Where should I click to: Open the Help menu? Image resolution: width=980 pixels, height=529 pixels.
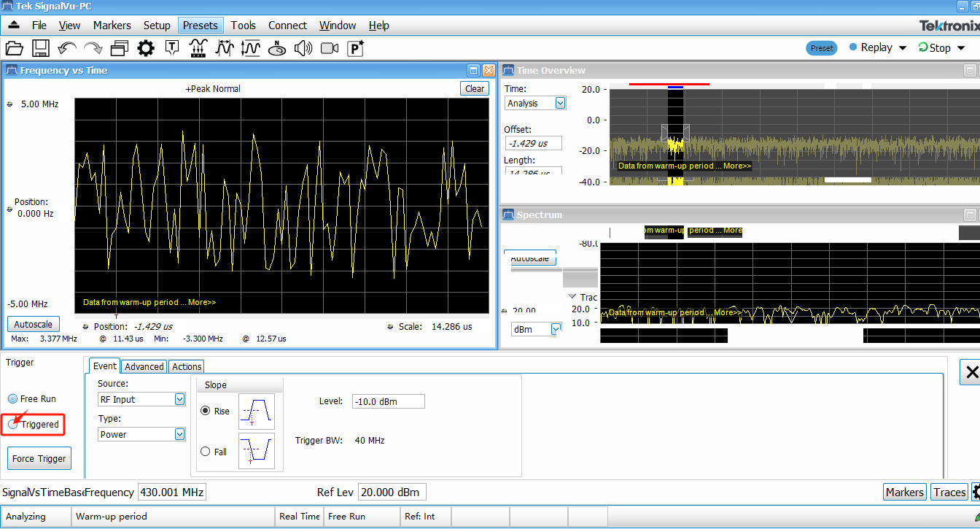click(x=379, y=25)
